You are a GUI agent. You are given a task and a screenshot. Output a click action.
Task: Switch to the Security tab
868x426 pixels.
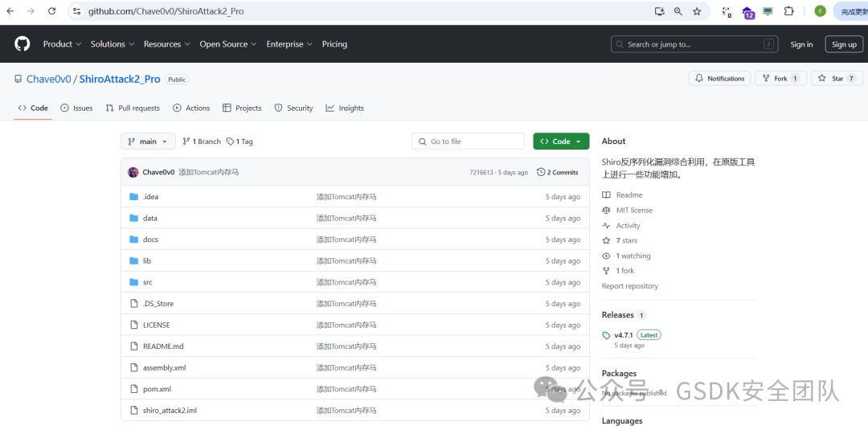[293, 108]
